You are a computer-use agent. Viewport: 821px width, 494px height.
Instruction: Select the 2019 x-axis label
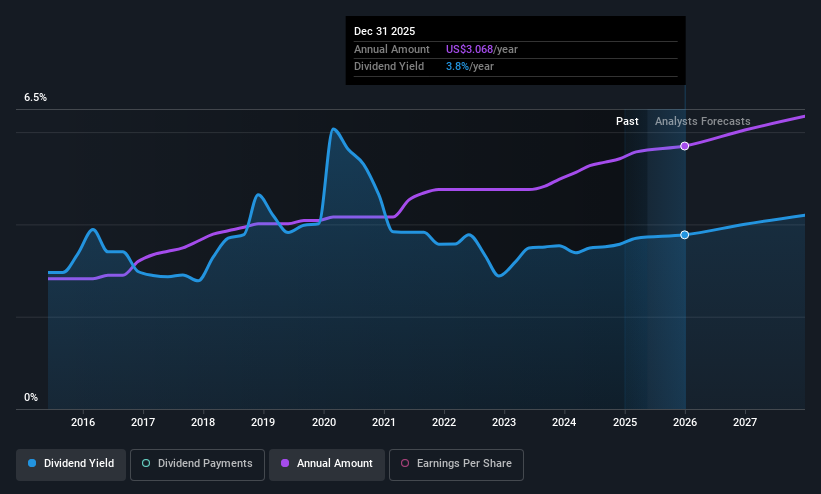click(263, 422)
